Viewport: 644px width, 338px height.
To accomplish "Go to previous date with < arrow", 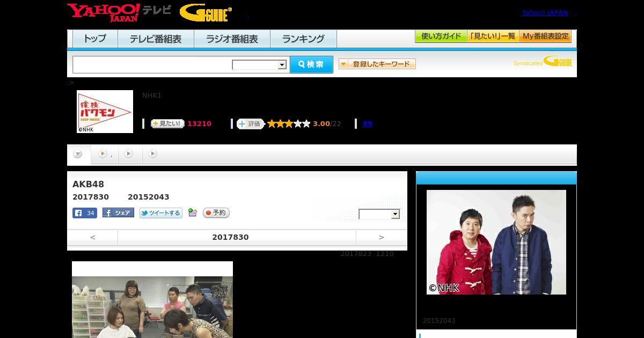I will (x=93, y=237).
